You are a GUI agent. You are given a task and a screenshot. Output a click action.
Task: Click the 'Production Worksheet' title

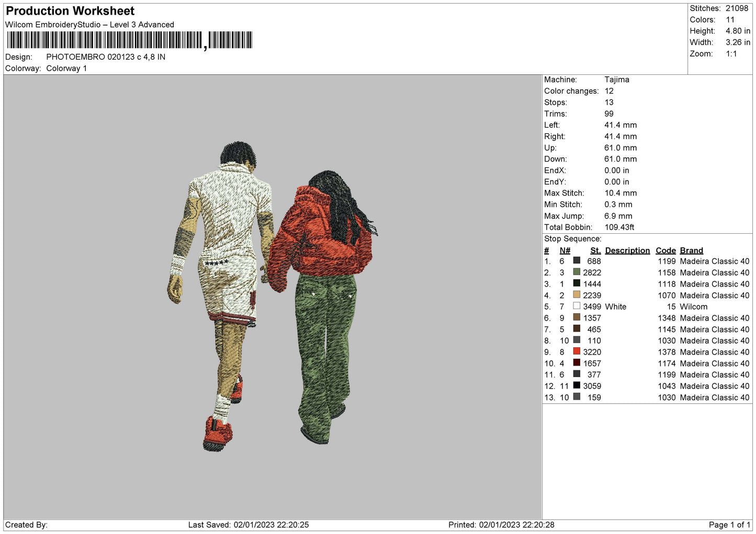[70, 11]
